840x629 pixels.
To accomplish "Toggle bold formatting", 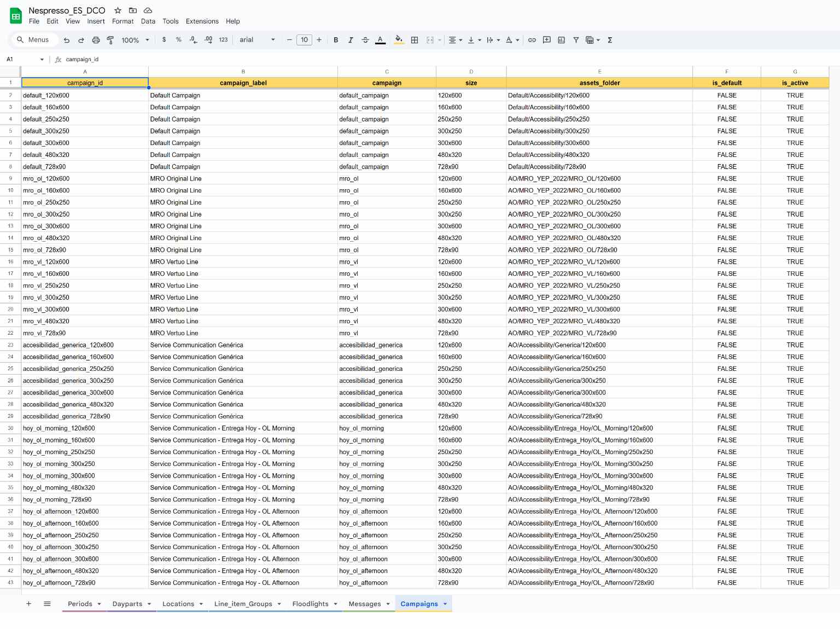I will tap(336, 40).
